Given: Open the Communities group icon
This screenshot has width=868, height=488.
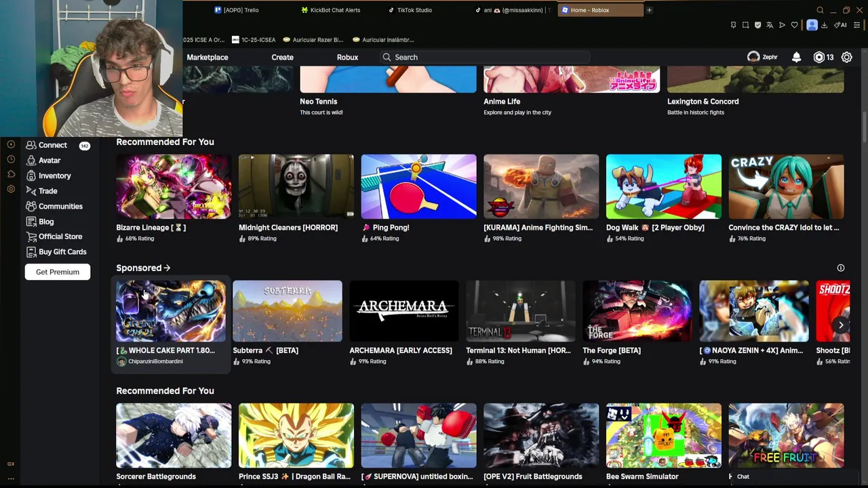Looking at the screenshot, I should tap(31, 206).
